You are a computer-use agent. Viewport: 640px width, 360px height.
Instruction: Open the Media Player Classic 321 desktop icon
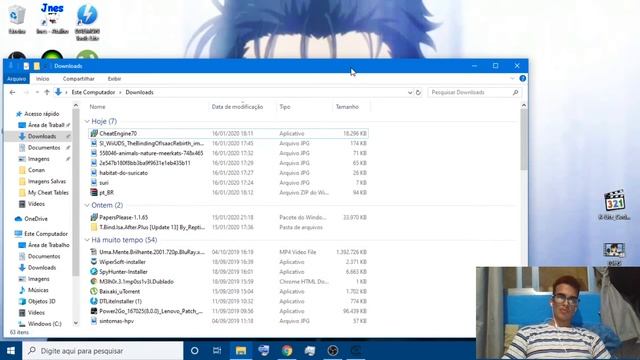[x=614, y=205]
